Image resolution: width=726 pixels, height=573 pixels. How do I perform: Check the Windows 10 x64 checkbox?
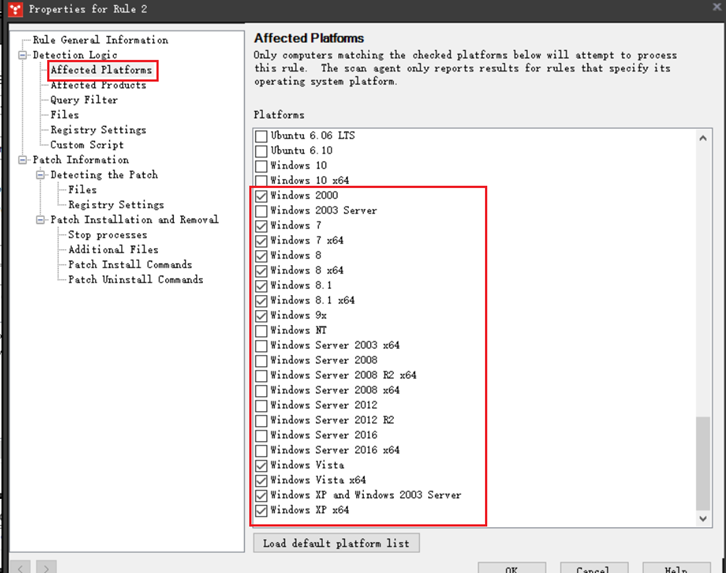tap(261, 181)
